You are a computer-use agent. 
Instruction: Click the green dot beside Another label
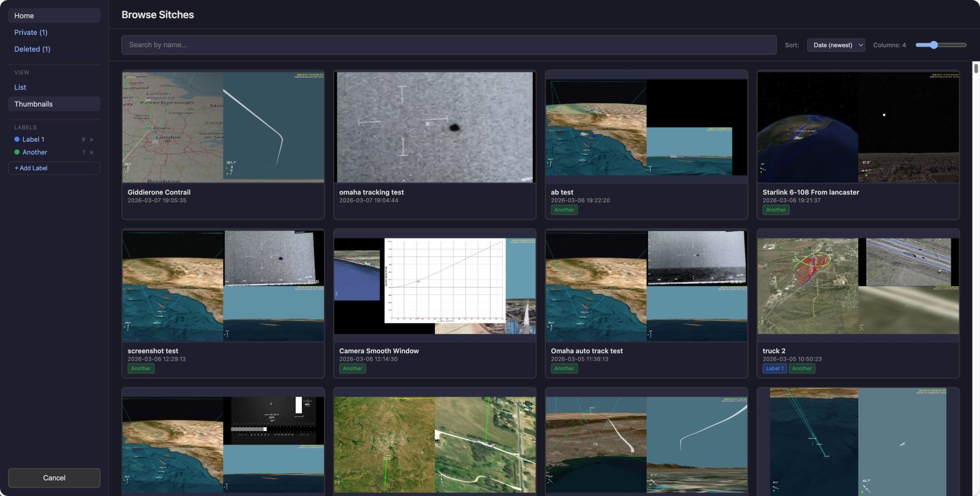[x=17, y=153]
